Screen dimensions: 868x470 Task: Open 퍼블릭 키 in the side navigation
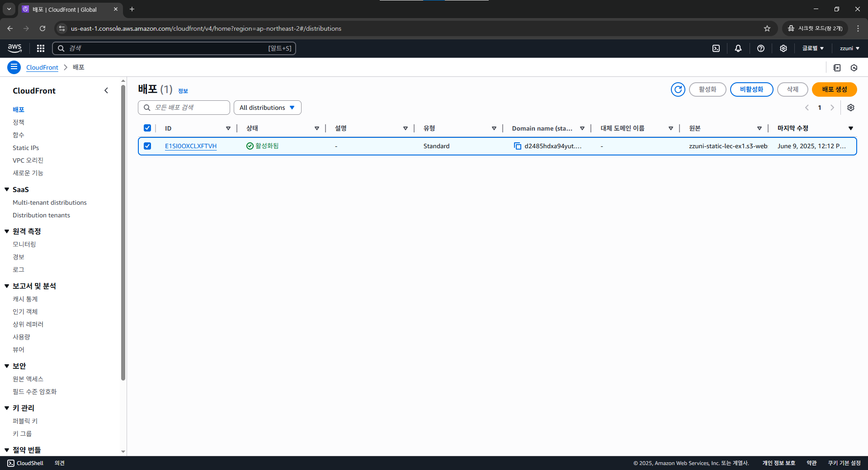pos(25,421)
